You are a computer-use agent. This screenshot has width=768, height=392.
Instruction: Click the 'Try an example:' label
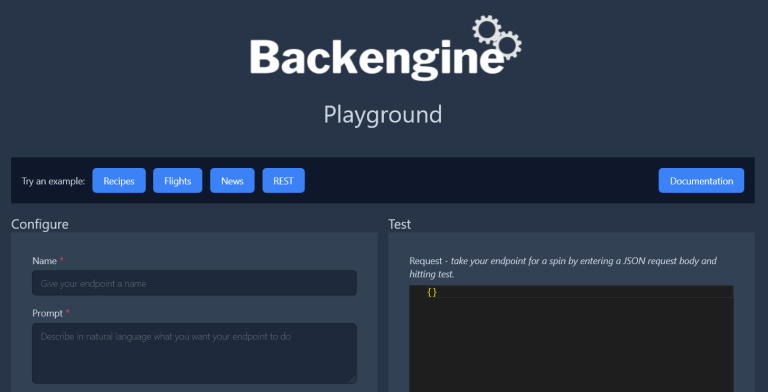53,181
